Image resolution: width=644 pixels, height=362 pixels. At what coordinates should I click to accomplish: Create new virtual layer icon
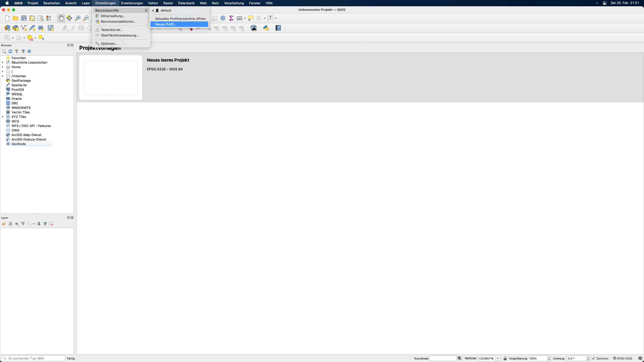51,28
